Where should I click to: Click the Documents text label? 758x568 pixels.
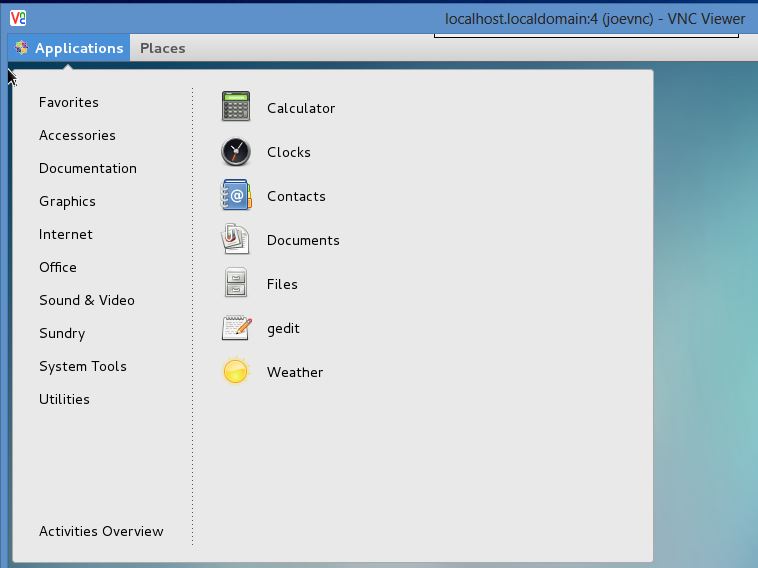(x=303, y=240)
